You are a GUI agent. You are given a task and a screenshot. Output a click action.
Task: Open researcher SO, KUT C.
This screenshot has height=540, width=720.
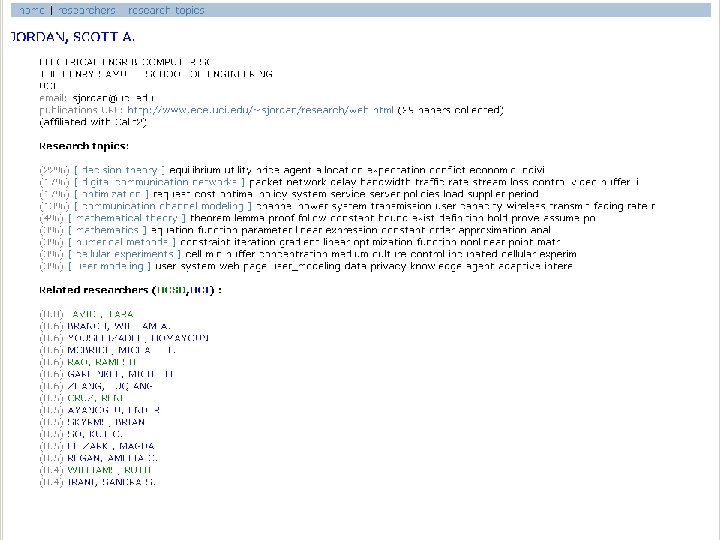[x=95, y=433]
